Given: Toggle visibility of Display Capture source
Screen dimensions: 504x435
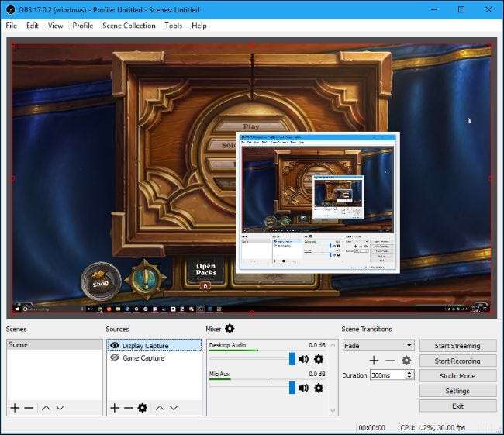Looking at the screenshot, I should tap(115, 346).
